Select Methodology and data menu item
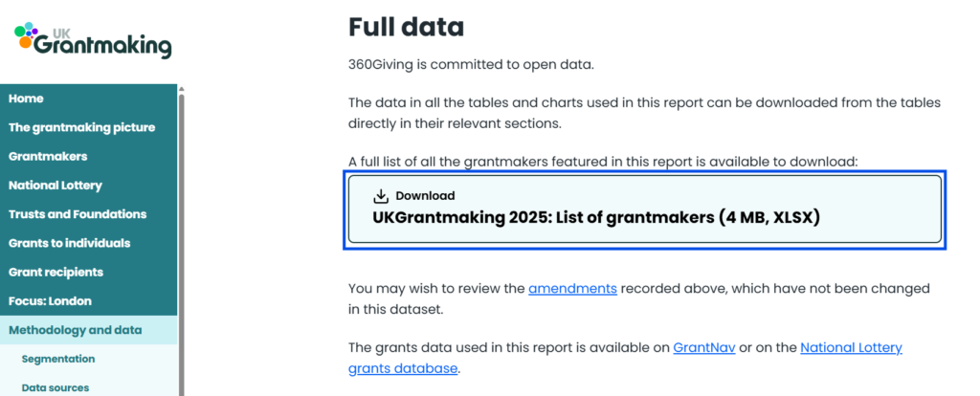Screen dimensions: 980x396 [x=76, y=330]
